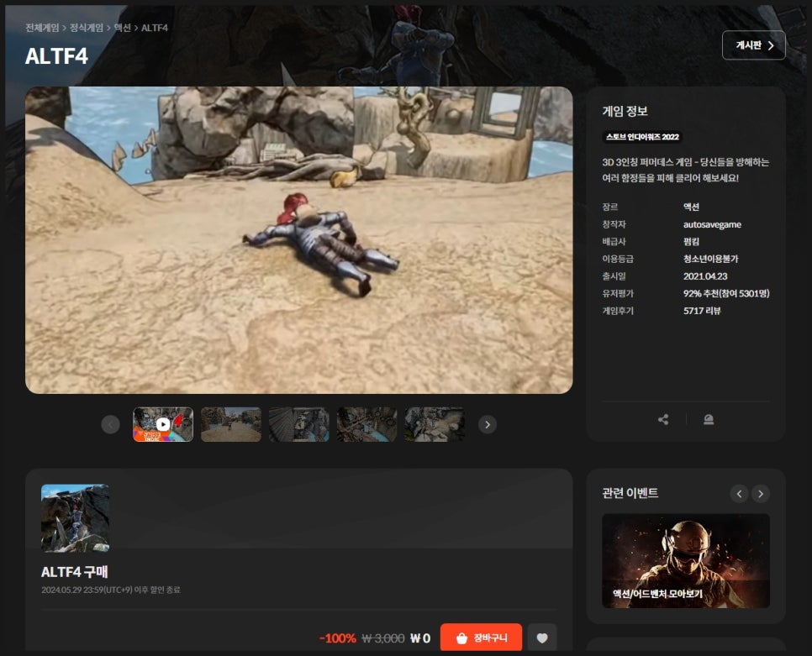This screenshot has height=656, width=812.
Task: Click the original price ₩3,000
Action: (383, 638)
